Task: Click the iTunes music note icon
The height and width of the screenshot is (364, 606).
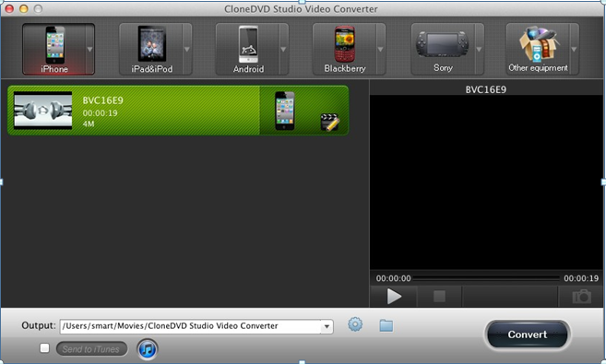Action: click(148, 349)
